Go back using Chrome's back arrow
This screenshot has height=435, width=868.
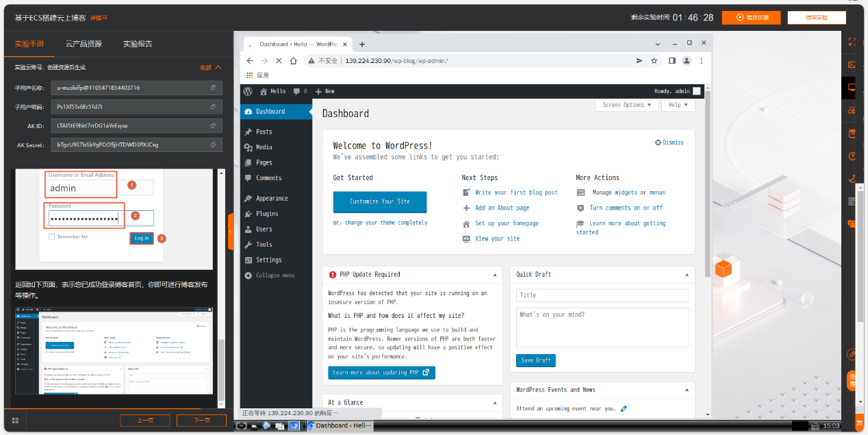pos(250,60)
